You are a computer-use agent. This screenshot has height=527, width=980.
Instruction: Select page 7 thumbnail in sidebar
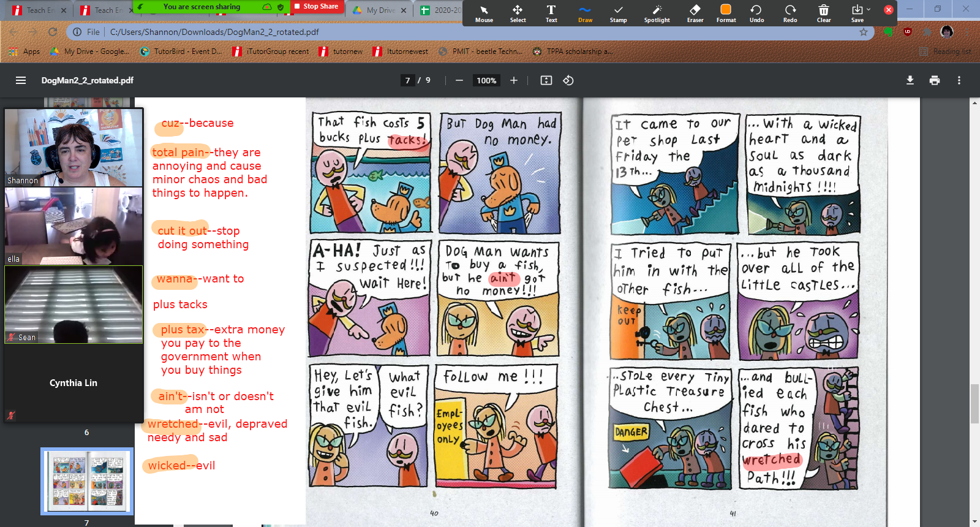pyautogui.click(x=87, y=481)
